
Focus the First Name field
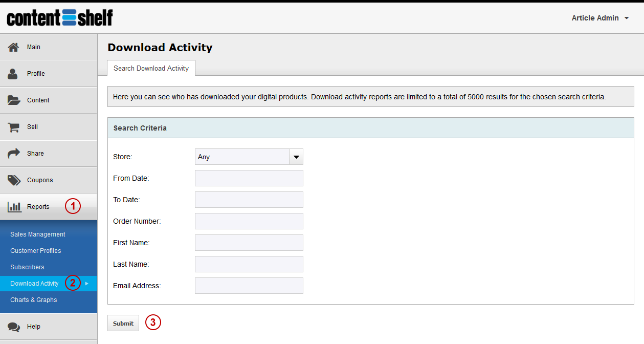coord(249,243)
